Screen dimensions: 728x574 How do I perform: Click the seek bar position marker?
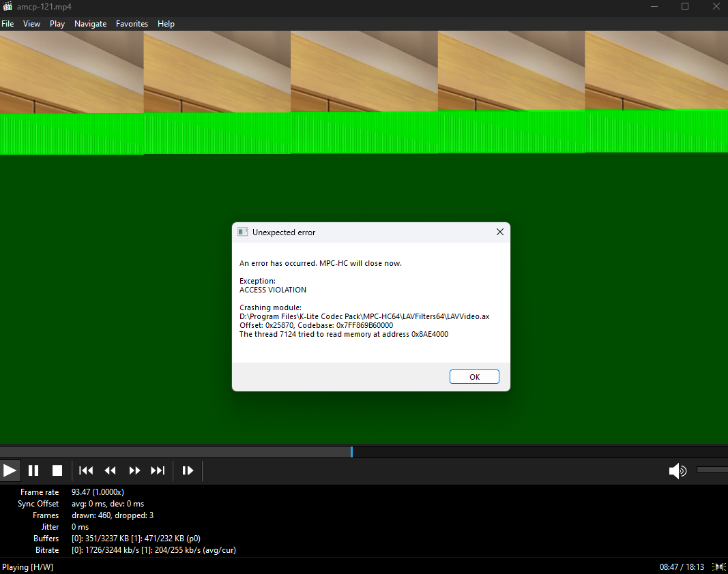pyautogui.click(x=351, y=451)
